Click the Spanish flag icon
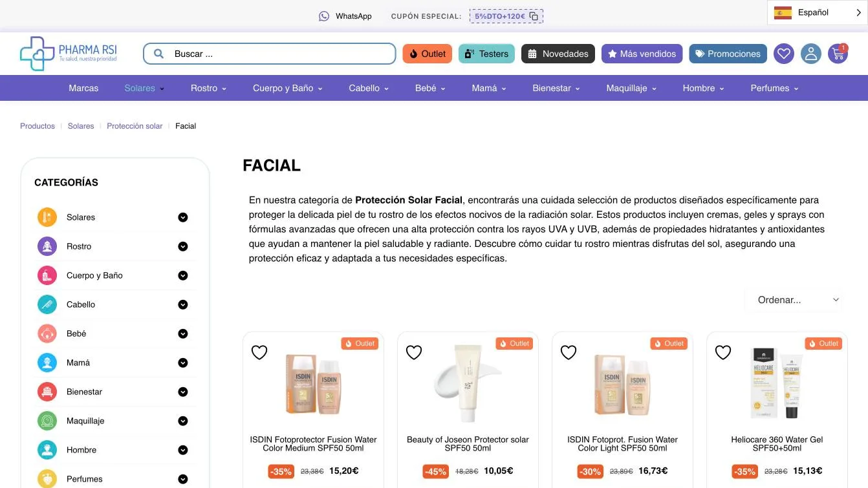868x488 pixels. 783,12
